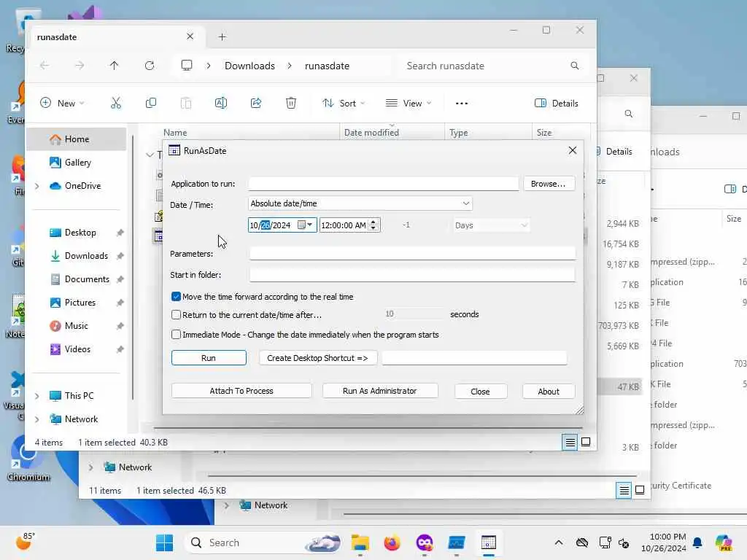This screenshot has width=747, height=560.
Task: Click Attach To Process button
Action: 241,391
